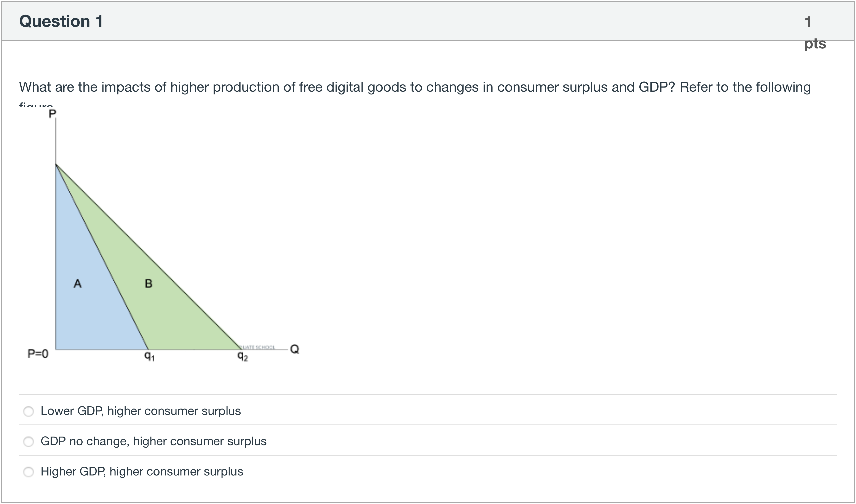Screen dimensions: 856x504
Task: Click the P=0 label beside the axis
Action: click(x=38, y=354)
